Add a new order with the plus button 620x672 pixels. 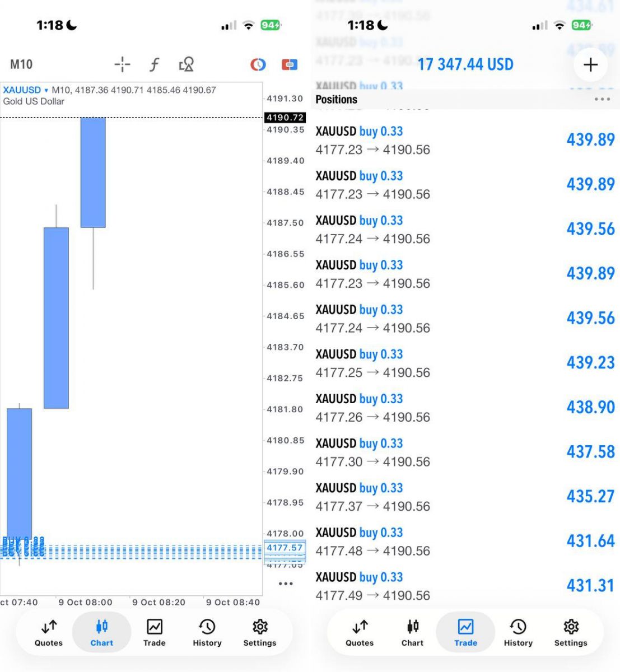click(591, 65)
